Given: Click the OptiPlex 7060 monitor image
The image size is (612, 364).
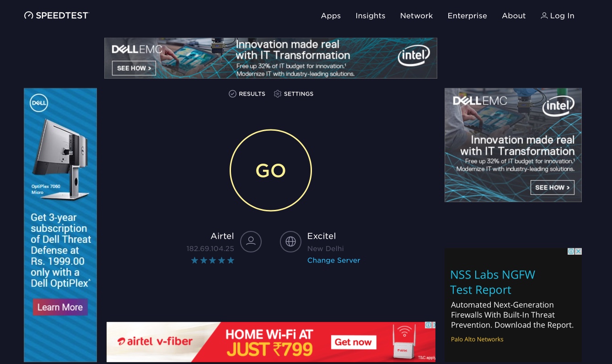Looking at the screenshot, I should coord(60,159).
